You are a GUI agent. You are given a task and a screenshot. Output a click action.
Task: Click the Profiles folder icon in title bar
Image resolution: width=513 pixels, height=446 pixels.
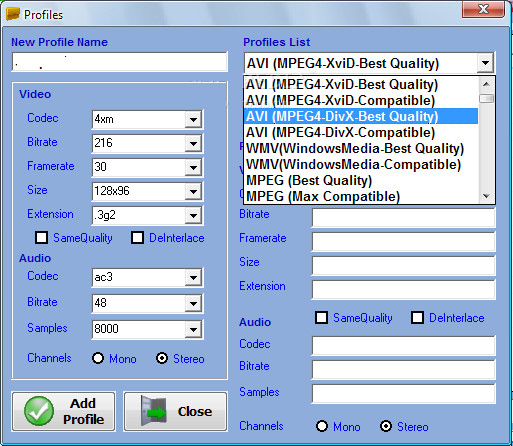pyautogui.click(x=13, y=14)
